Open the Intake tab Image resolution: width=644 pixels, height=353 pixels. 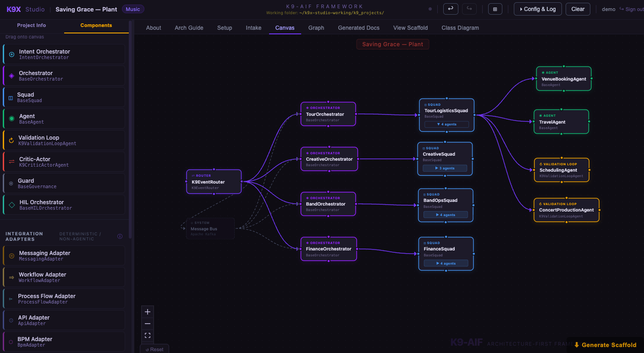[253, 28]
